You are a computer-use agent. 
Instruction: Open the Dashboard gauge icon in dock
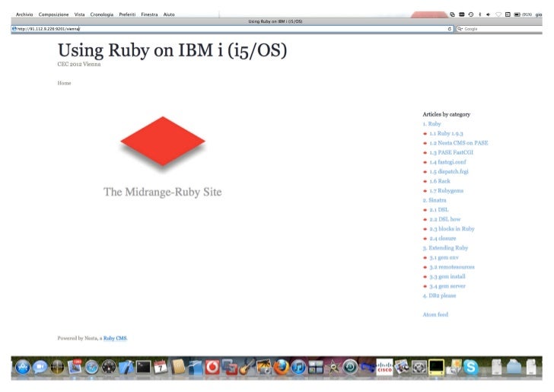(x=109, y=367)
